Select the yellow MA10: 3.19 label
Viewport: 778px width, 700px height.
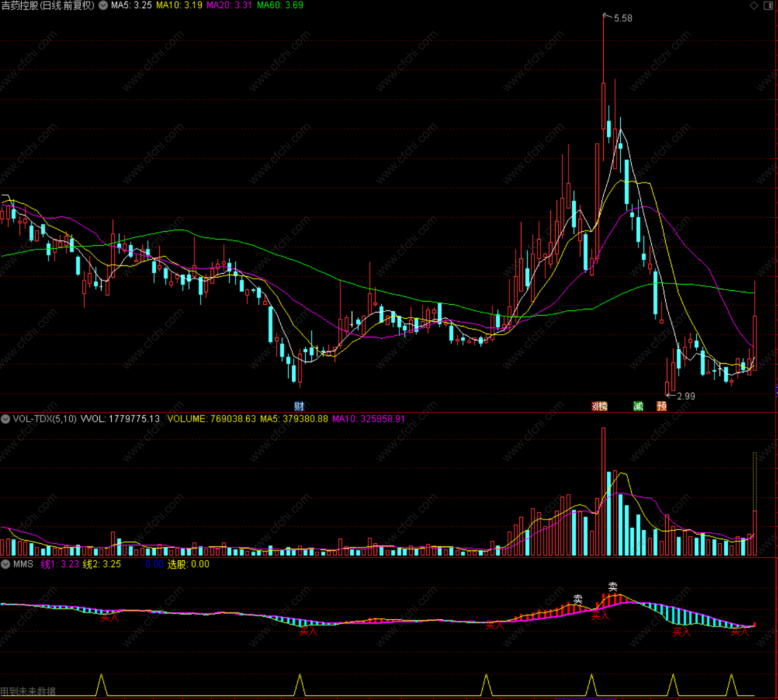coord(179,5)
